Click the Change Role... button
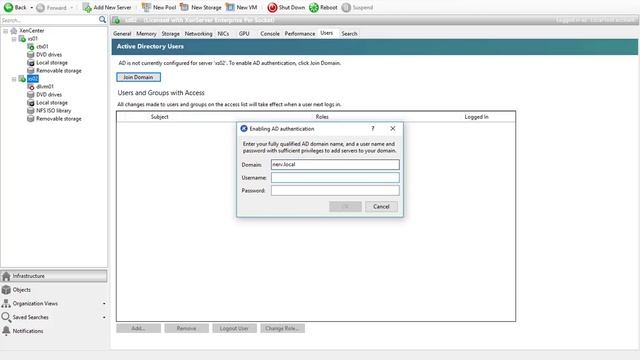The height and width of the screenshot is (360, 640). click(x=282, y=328)
